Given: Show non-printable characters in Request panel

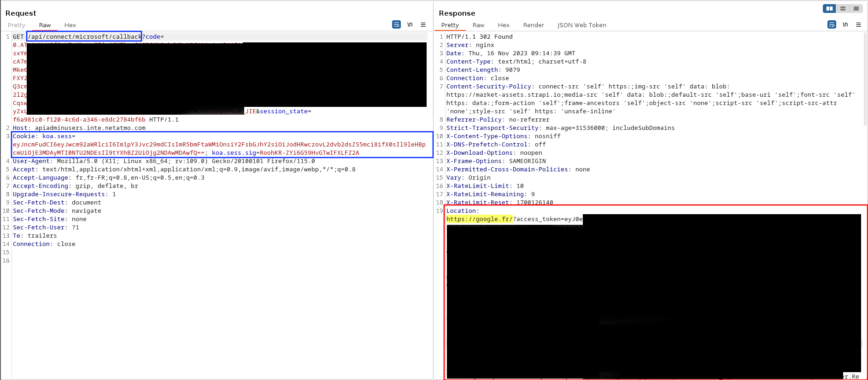Looking at the screenshot, I should pyautogui.click(x=410, y=25).
